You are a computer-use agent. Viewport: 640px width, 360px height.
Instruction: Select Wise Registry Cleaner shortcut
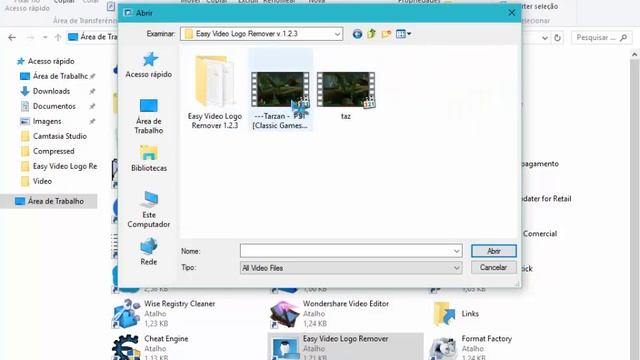[165, 313]
